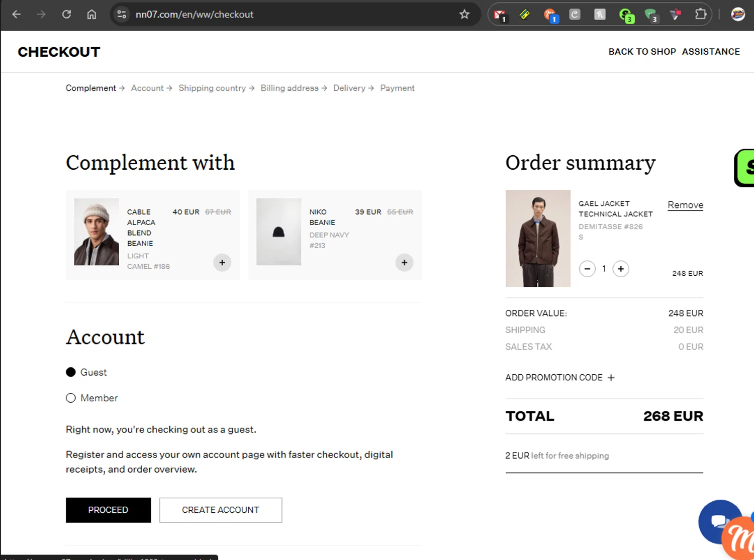Click the 268 EUR total amount
This screenshot has height=560, width=754.
pyautogui.click(x=673, y=416)
